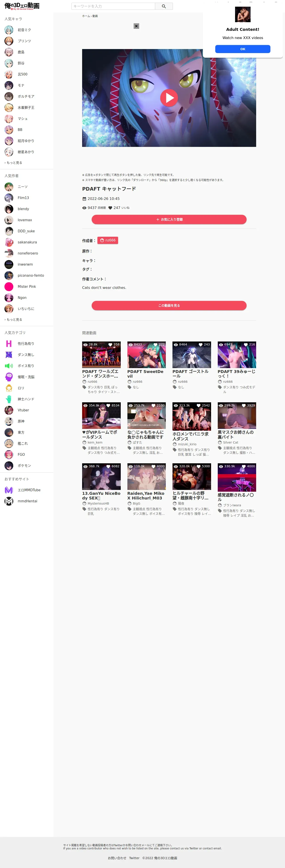Viewport: 285px width, 868px height.
Task: Open author kem_kem under VIPルーム video
Action: pos(95,442)
